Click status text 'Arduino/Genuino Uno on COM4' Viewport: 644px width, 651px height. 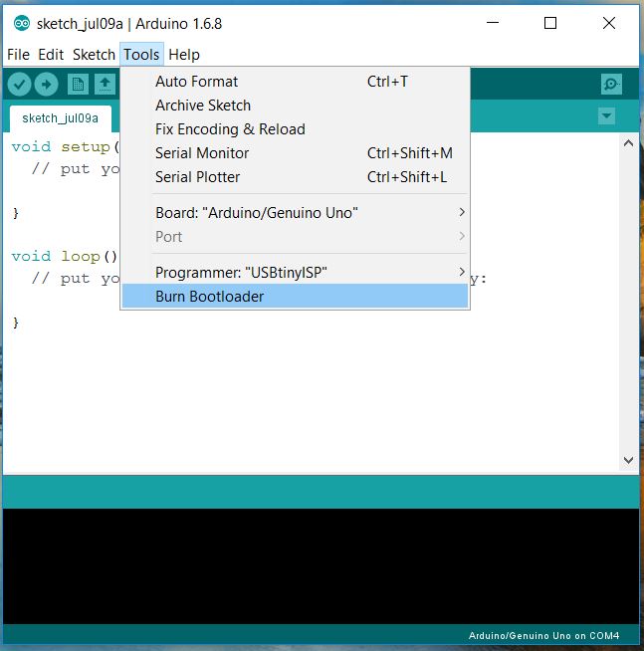coord(543,636)
